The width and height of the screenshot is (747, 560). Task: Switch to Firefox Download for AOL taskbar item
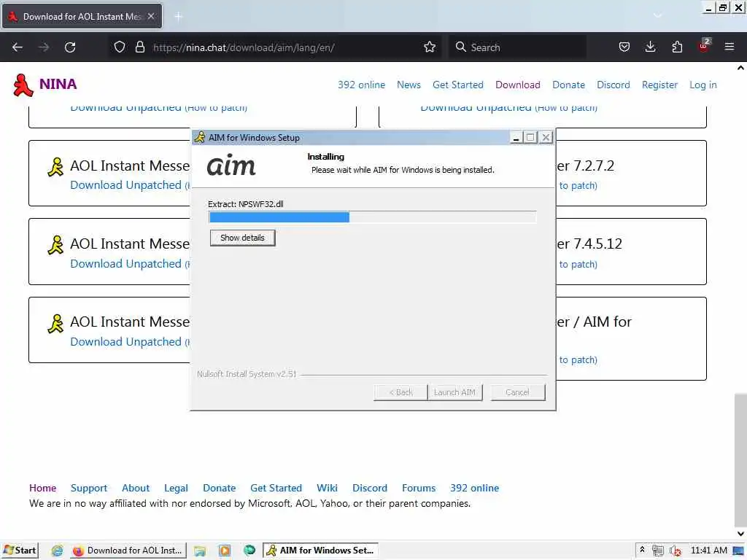click(x=128, y=551)
